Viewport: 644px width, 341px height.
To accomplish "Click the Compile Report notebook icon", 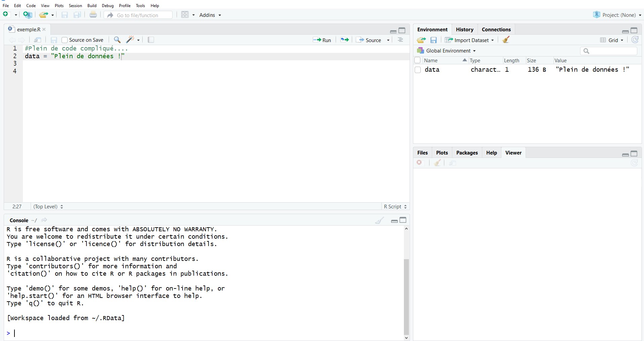I will pyautogui.click(x=151, y=40).
